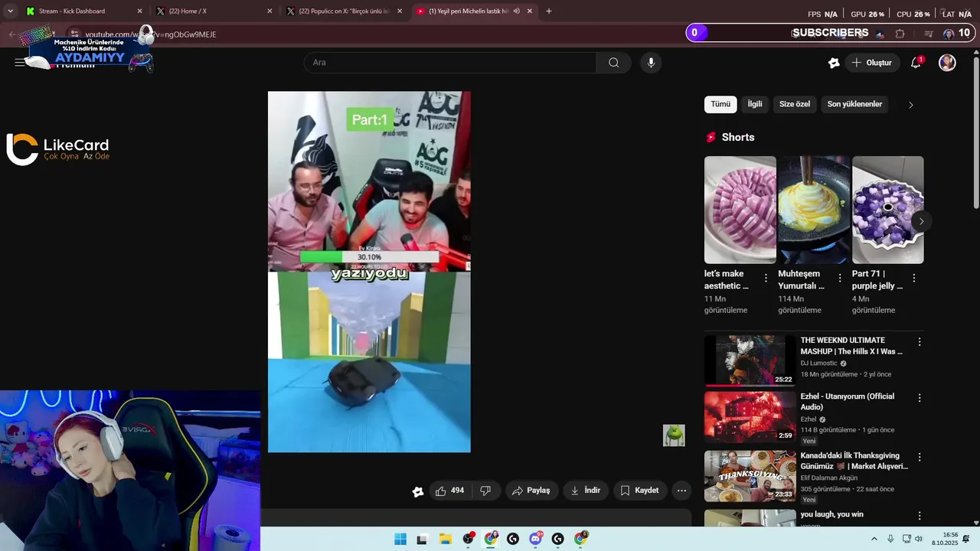The width and height of the screenshot is (980, 551).
Task: Open OBS Studio from taskbar
Action: point(468,539)
